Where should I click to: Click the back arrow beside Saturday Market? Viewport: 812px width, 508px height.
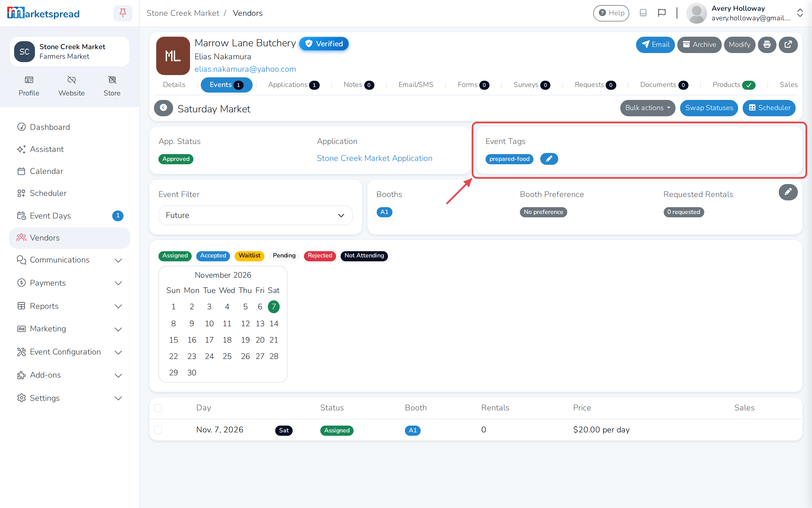pos(164,108)
